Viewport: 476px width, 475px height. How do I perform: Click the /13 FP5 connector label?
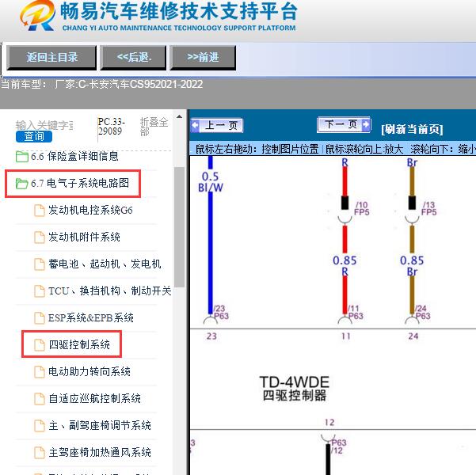coord(429,208)
